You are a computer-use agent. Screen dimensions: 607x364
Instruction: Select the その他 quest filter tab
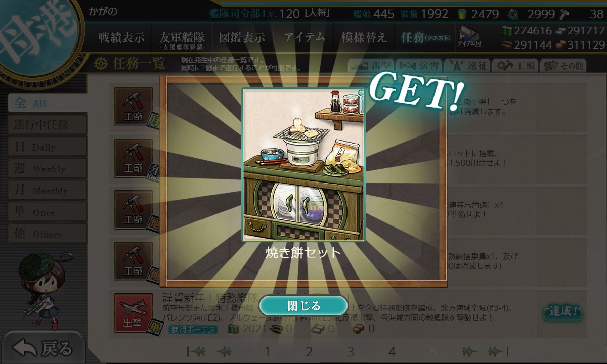click(563, 65)
